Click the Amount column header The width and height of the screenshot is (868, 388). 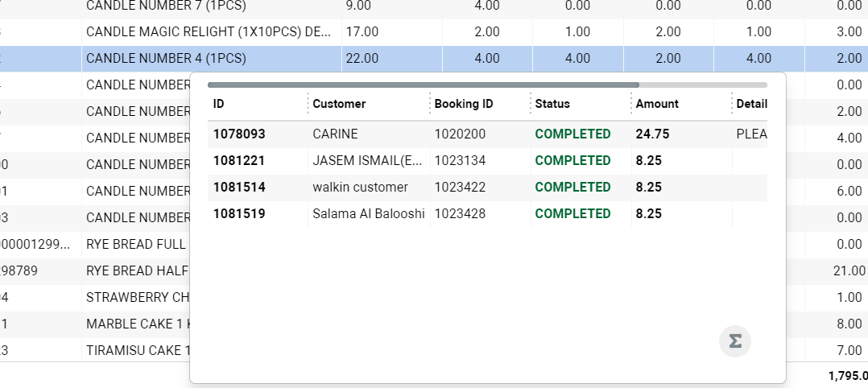point(657,104)
